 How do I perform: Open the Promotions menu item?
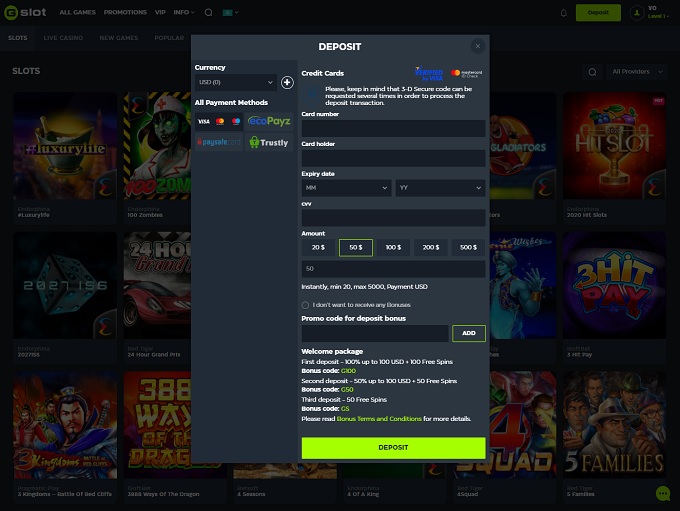pos(125,13)
